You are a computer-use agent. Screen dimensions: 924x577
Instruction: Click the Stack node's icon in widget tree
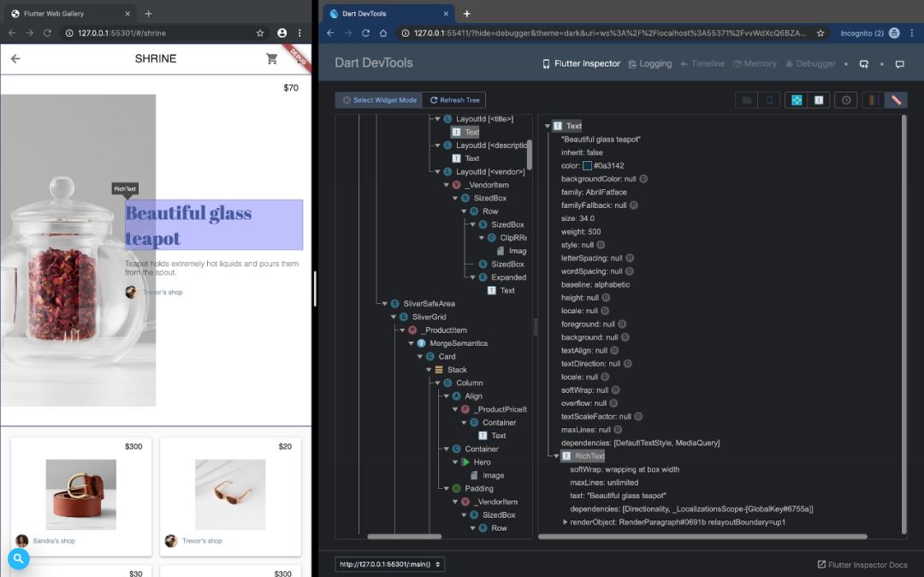tap(439, 370)
